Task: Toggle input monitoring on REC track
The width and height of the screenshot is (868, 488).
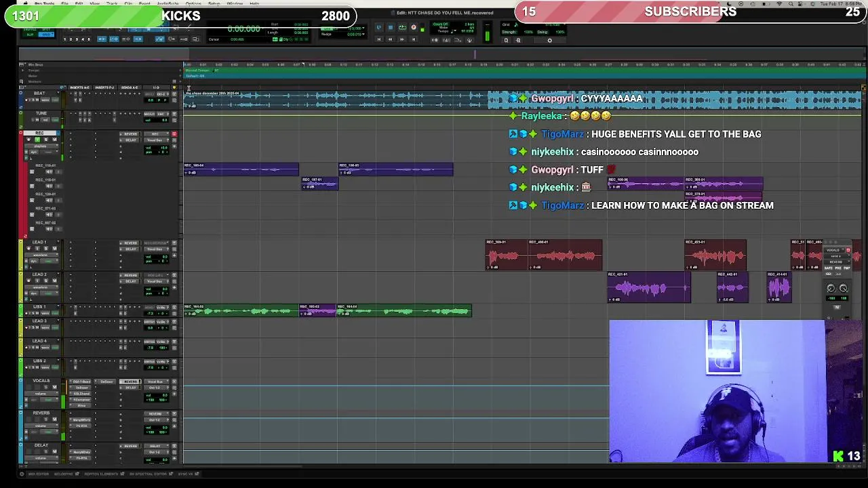Action: click(37, 140)
